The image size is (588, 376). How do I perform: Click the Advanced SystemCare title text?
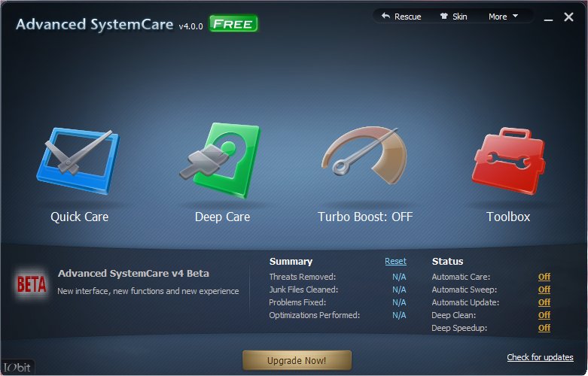tap(95, 24)
